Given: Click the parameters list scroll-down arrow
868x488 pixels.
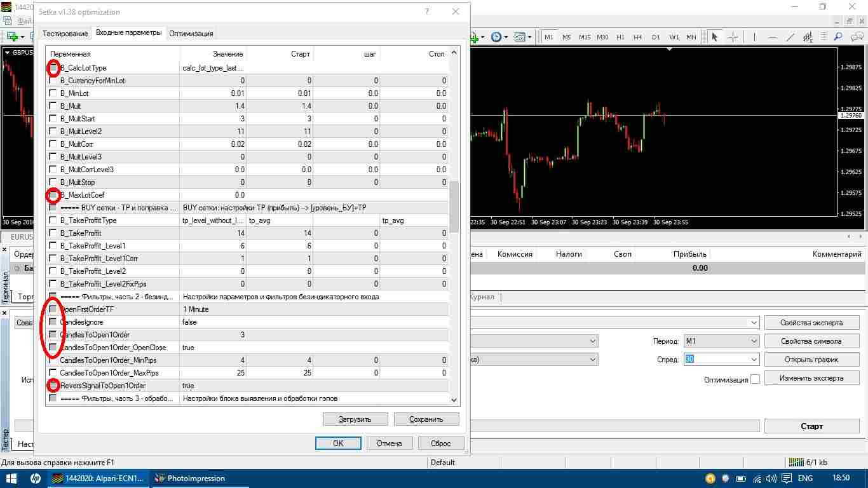Looking at the screenshot, I should click(x=454, y=400).
